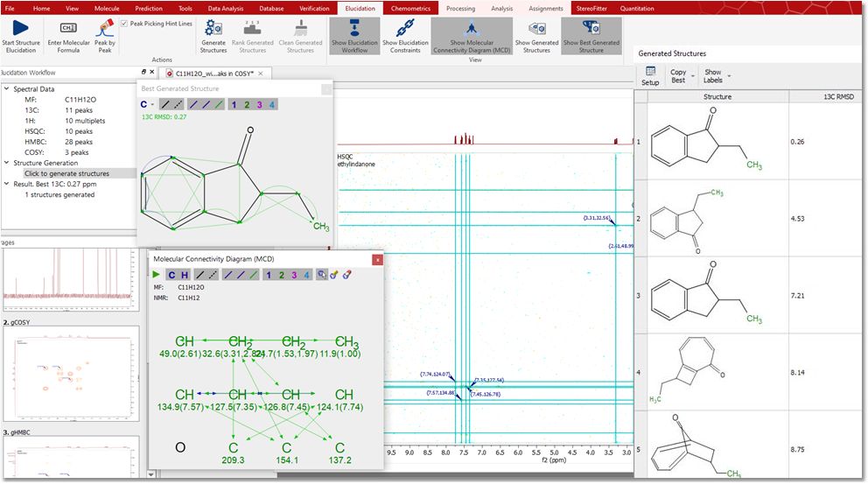868x484 pixels.
Task: Select 1 structures generated row
Action: click(x=59, y=195)
